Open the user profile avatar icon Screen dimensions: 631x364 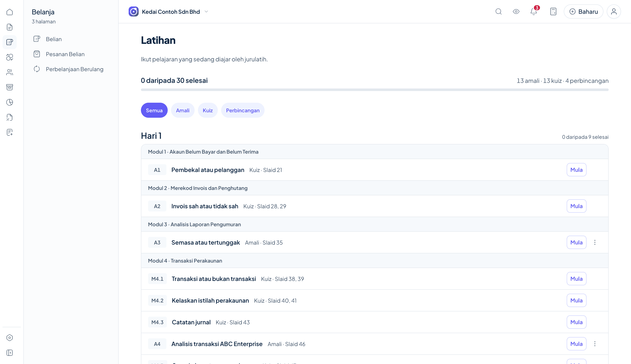(x=614, y=11)
